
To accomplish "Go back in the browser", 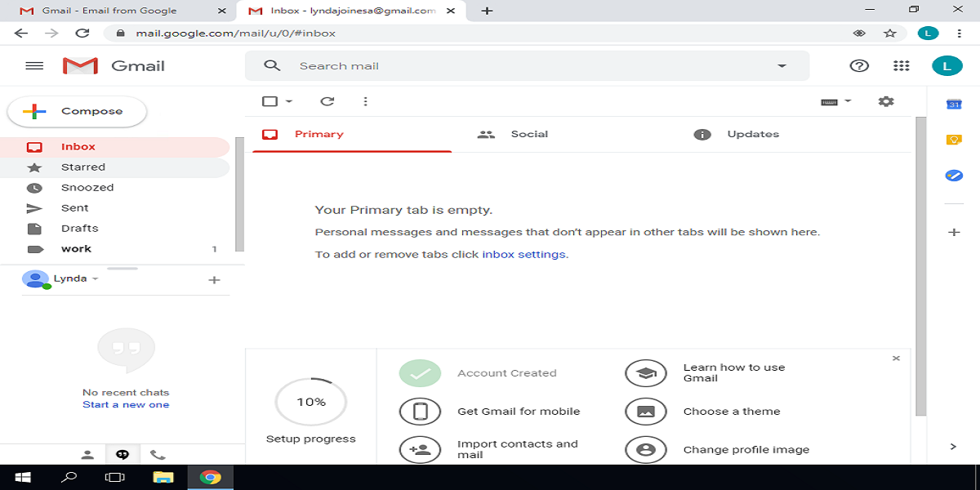I will click(21, 33).
